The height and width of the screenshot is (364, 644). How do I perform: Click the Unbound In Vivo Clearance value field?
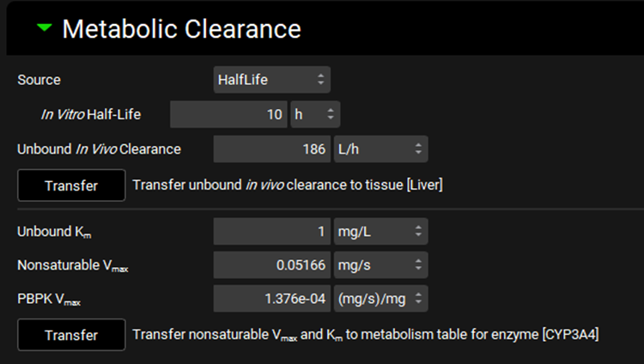click(271, 149)
